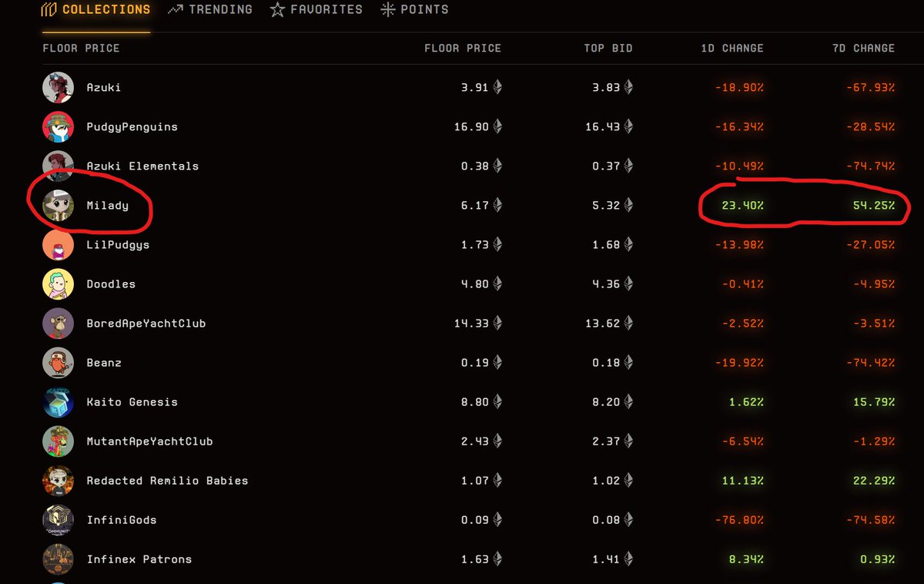Click LilPudgys top bid 1.68
Screen dimensions: 924x584
tap(606, 245)
